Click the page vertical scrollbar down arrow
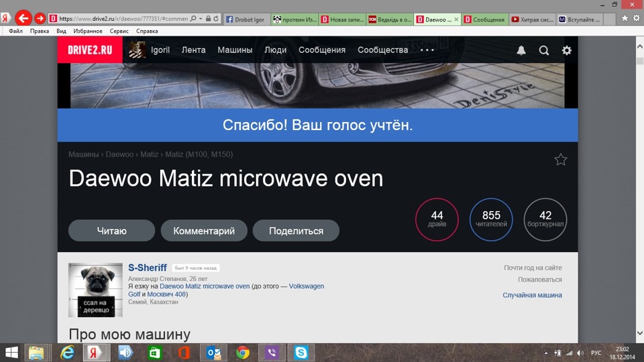Viewport: 644px width, 362px height. coord(640,333)
